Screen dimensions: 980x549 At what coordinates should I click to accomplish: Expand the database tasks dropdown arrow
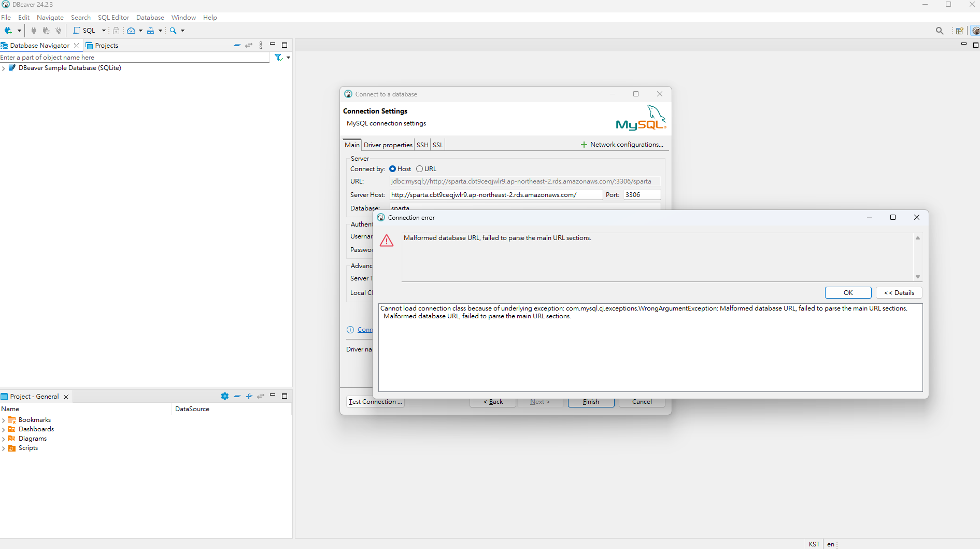pos(160,31)
